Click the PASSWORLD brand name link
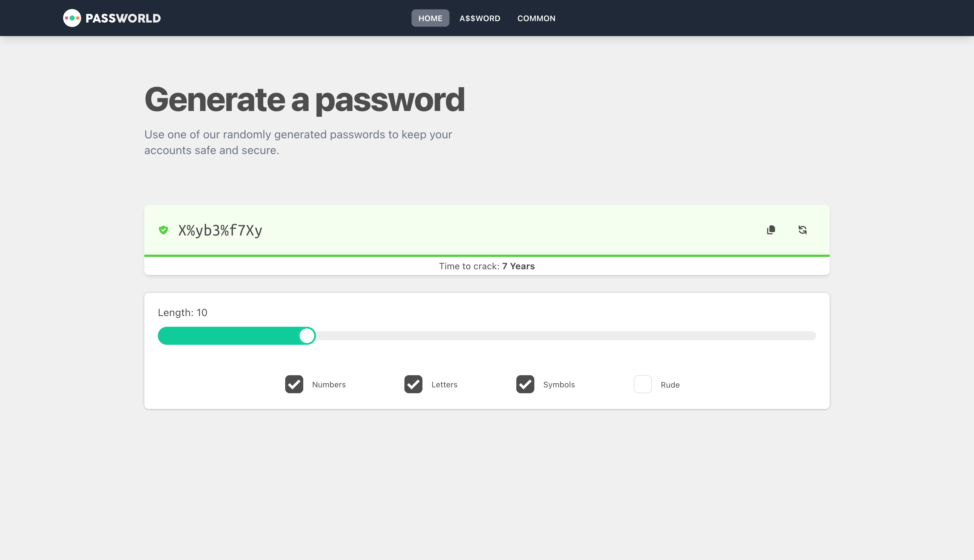Viewport: 974px width, 560px height. tap(123, 19)
